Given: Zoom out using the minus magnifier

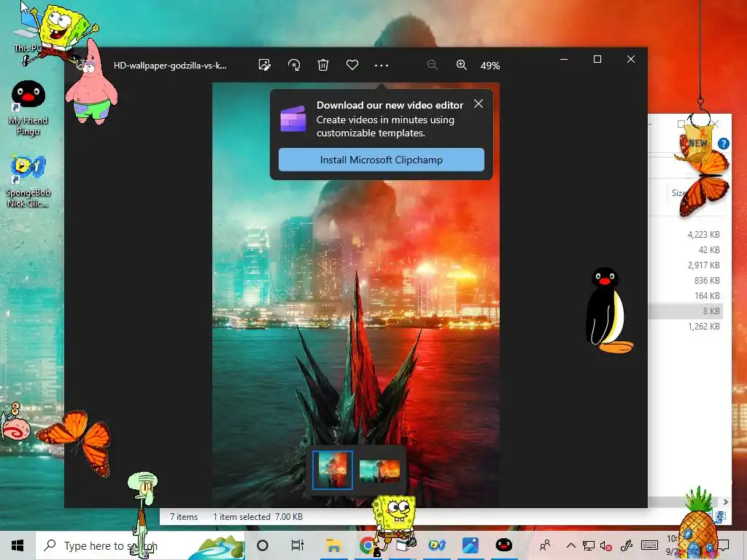Looking at the screenshot, I should click(x=432, y=65).
